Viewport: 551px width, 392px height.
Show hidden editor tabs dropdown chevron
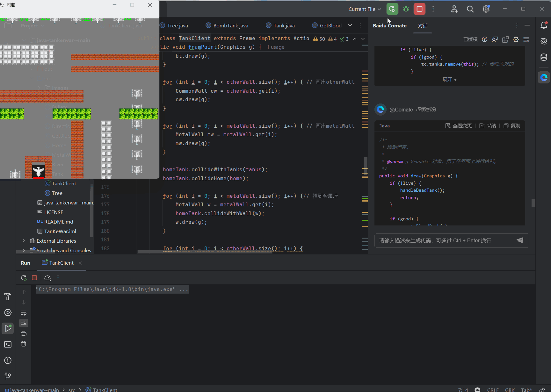350,25
